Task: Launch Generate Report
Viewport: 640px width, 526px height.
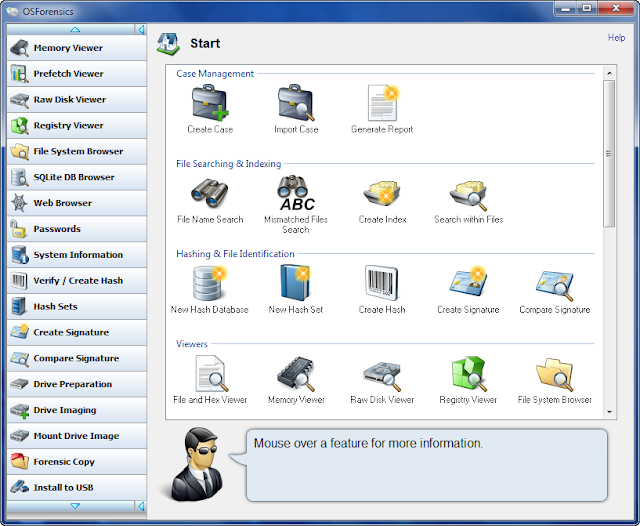Action: point(382,109)
